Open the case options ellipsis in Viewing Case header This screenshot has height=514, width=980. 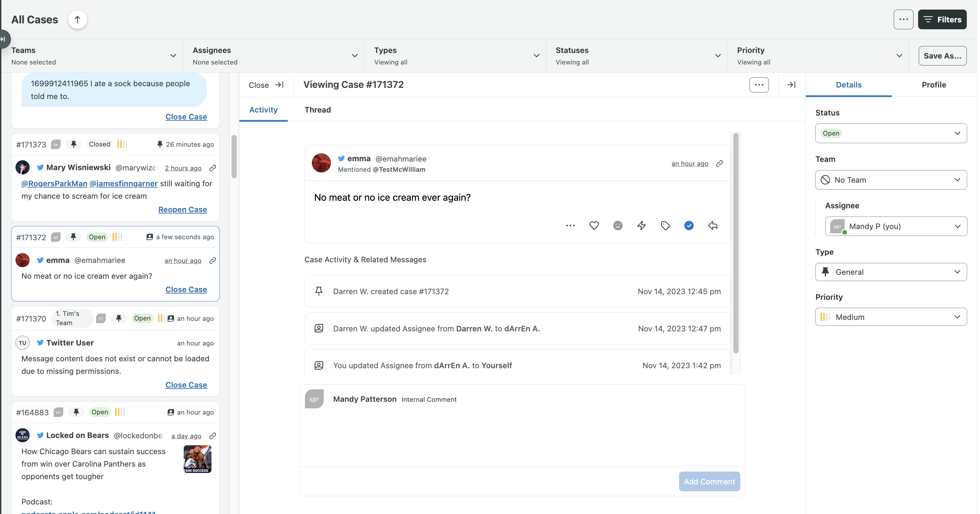pyautogui.click(x=759, y=85)
